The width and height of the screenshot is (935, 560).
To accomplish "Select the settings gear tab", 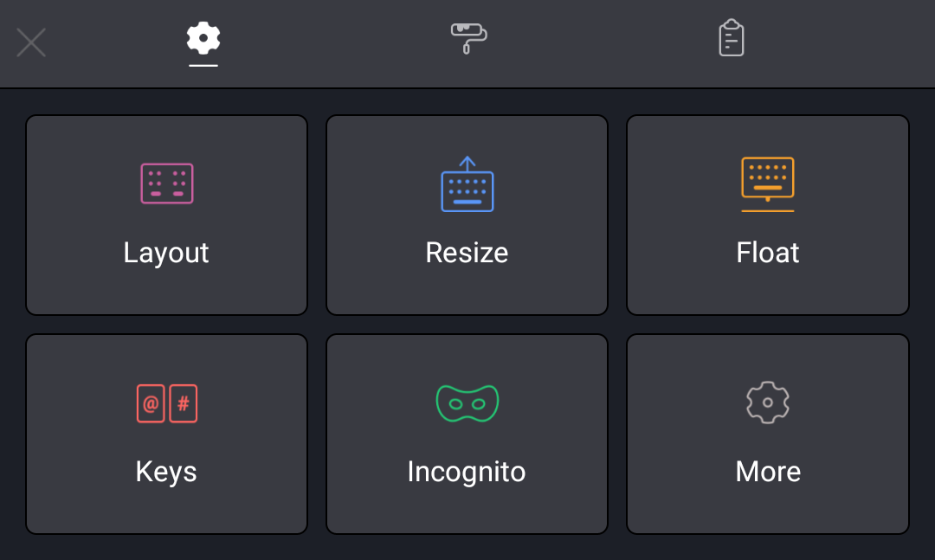I will [x=203, y=39].
